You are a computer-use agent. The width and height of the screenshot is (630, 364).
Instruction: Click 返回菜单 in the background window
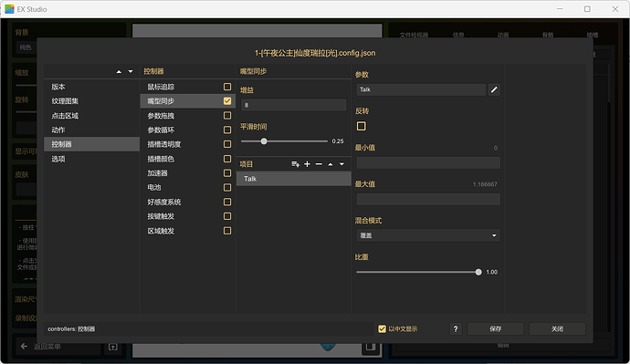tap(47, 347)
